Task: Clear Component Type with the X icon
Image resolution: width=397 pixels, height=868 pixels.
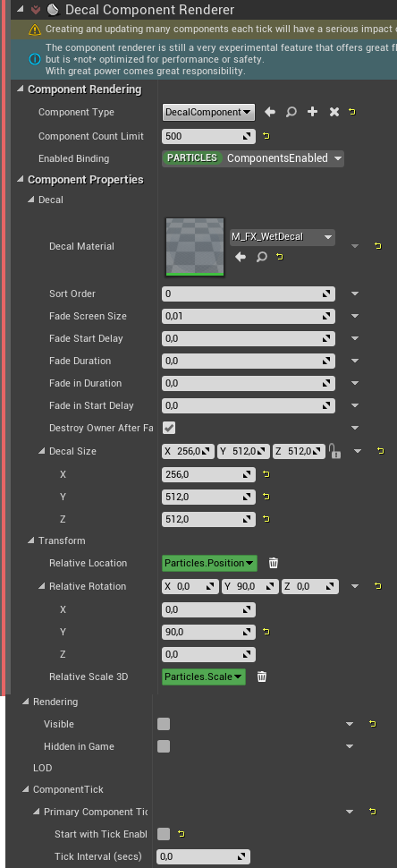Action: (x=334, y=113)
